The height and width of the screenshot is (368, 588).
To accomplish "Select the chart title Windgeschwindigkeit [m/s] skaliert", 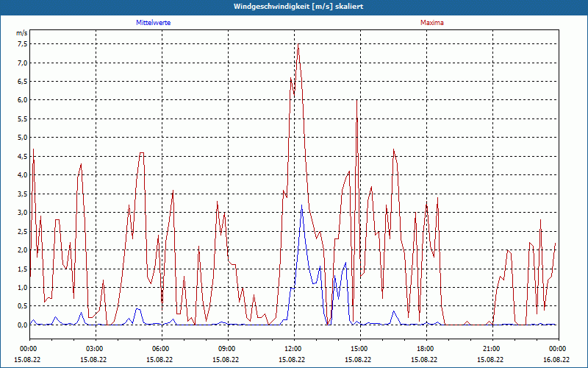I will (x=298, y=7).
